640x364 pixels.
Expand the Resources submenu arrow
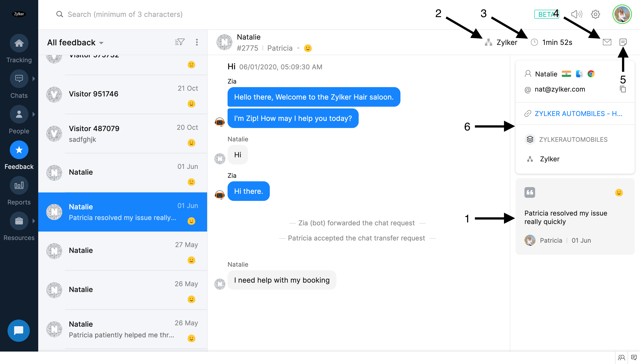34,221
